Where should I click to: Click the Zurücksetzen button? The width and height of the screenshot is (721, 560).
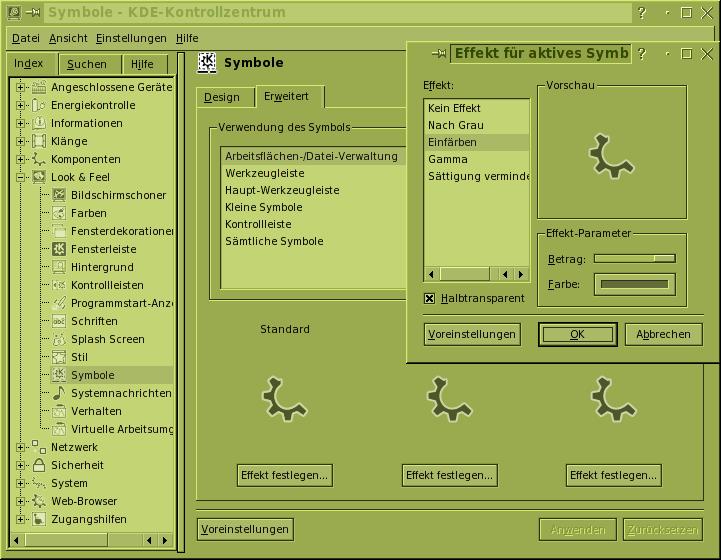[663, 530]
